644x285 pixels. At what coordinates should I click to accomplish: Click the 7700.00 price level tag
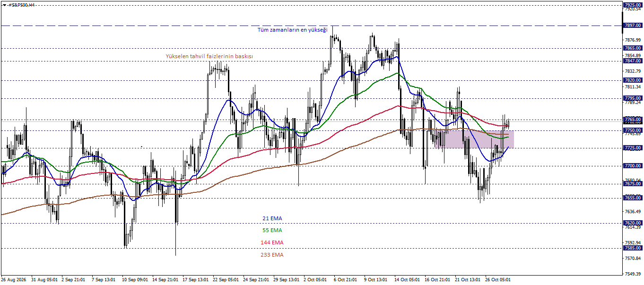(x=632, y=166)
